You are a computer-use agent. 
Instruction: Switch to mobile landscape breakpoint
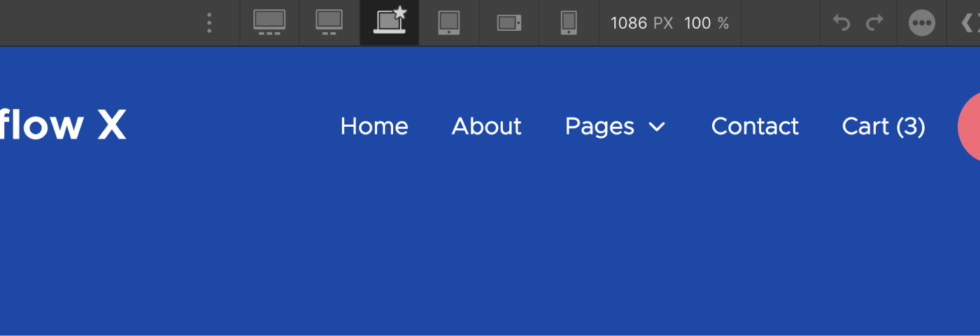[x=509, y=23]
